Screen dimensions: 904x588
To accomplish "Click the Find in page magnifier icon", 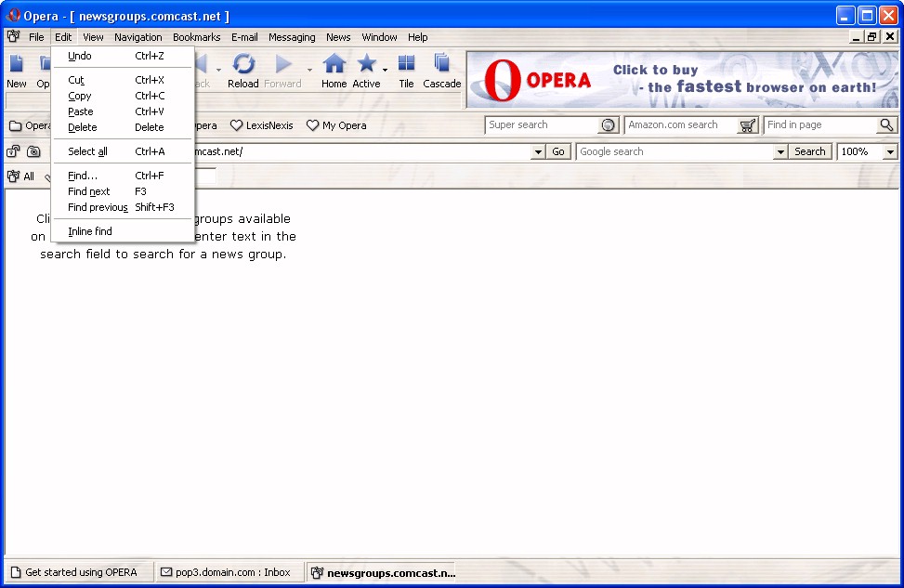I will click(887, 125).
